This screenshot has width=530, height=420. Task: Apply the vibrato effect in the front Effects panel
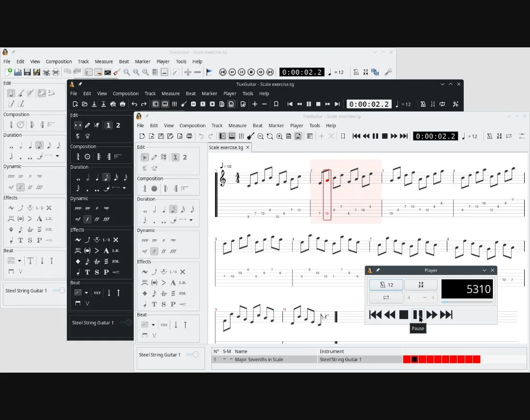(145, 272)
